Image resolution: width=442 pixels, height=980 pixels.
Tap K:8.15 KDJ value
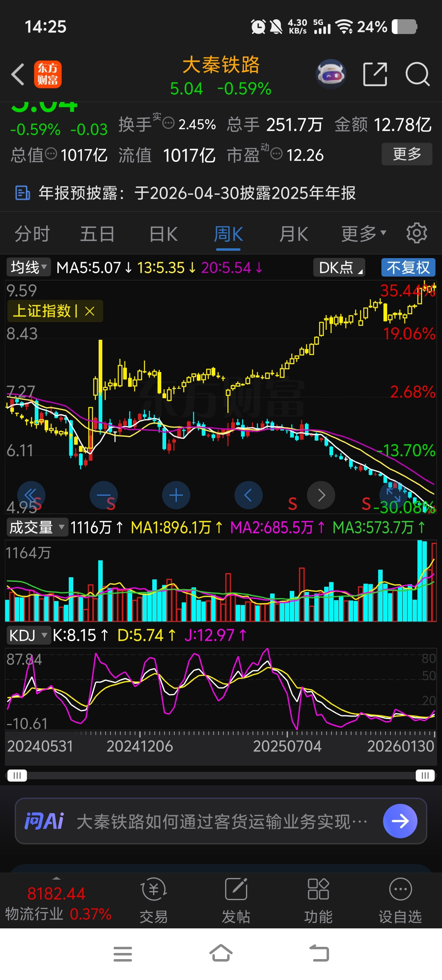point(80,635)
